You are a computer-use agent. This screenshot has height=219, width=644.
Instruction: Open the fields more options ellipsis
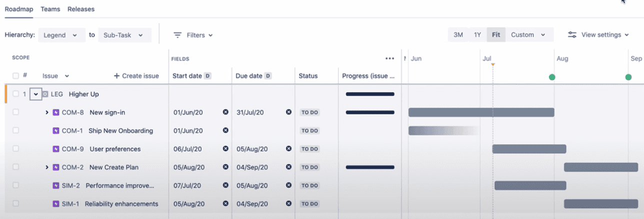pos(390,58)
